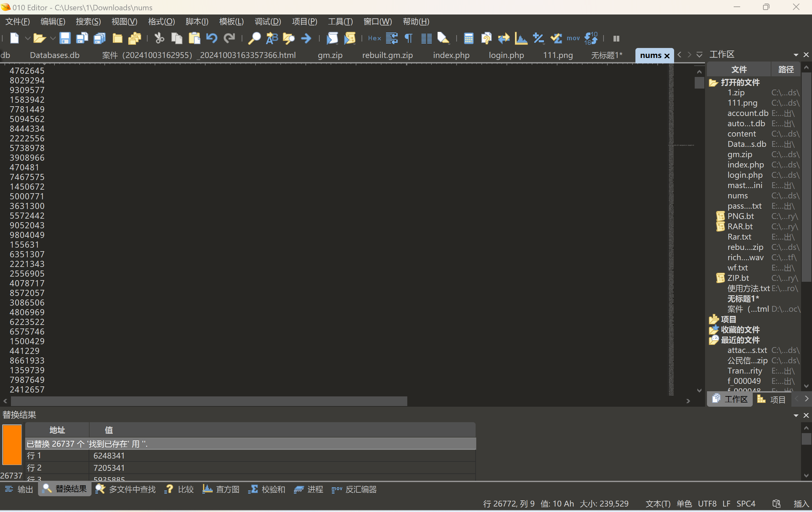Screen dimensions: 812x512
Task: Open the Calculator tool
Action: pos(469,38)
